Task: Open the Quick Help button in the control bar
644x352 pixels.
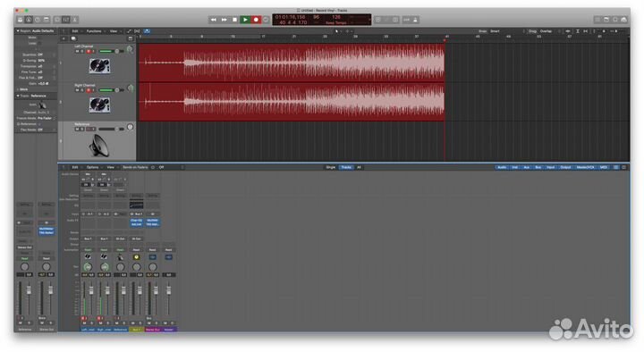Action: coord(38,20)
